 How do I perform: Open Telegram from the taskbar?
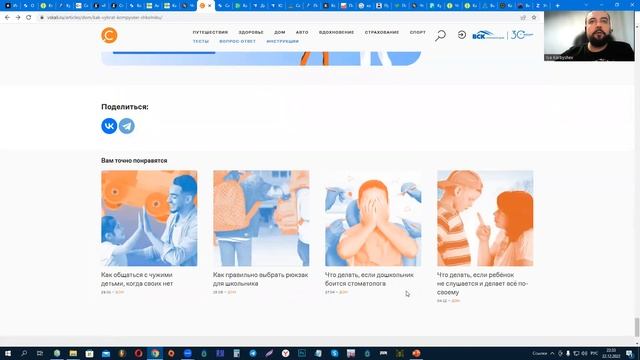coord(253,353)
